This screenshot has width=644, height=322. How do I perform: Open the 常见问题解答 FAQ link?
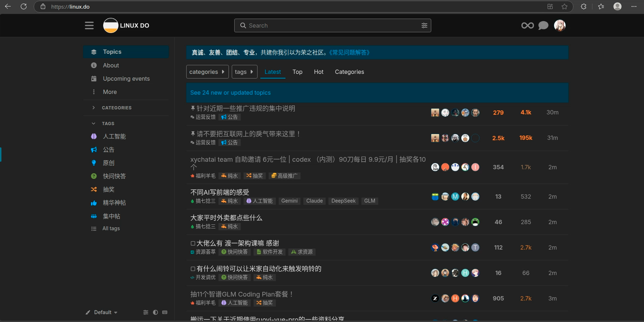tap(349, 52)
